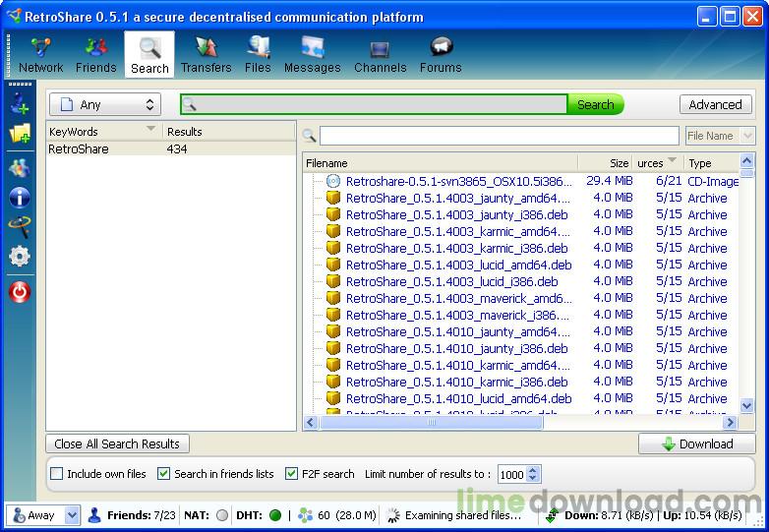This screenshot has width=769, height=532.
Task: Open the Network section in the toolbar
Action: point(40,55)
